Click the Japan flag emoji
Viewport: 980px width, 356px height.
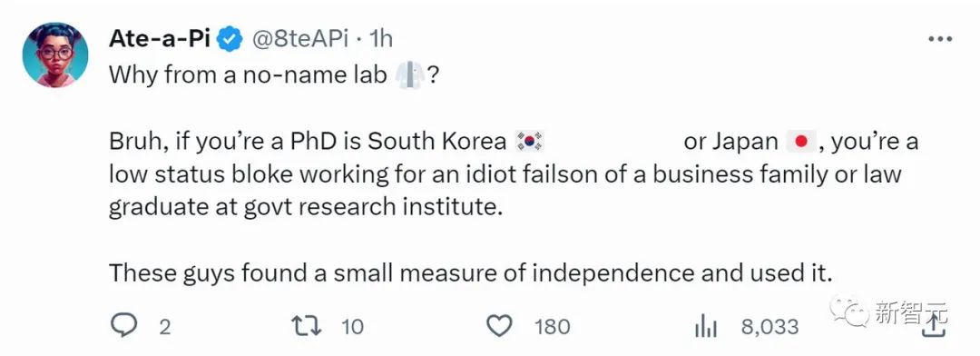799,142
